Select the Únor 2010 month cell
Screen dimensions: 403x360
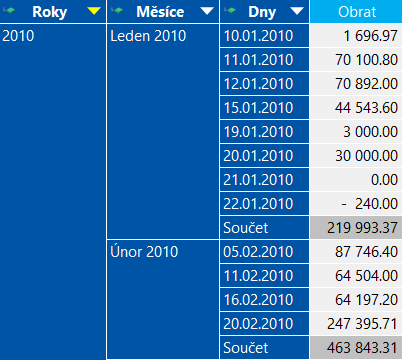tap(163, 299)
